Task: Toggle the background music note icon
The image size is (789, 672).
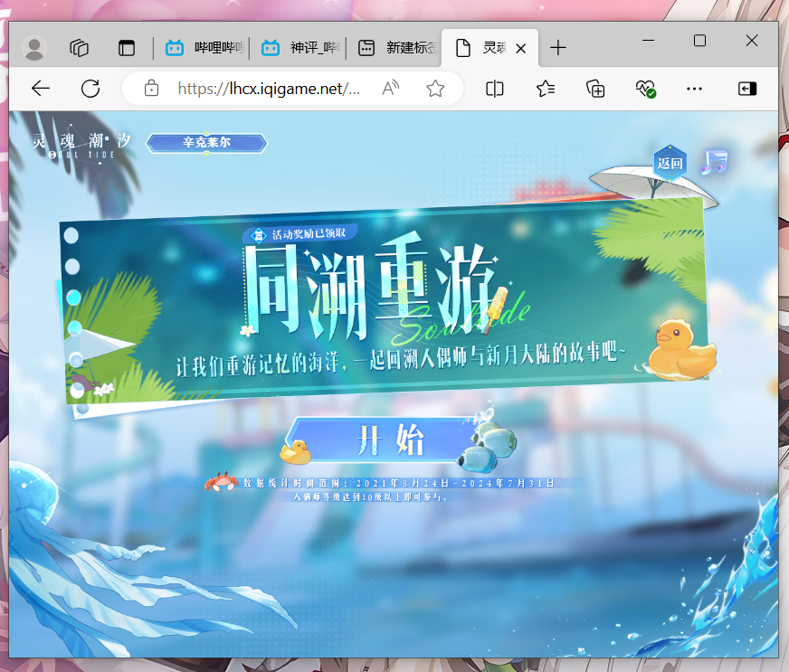Action: (715, 162)
